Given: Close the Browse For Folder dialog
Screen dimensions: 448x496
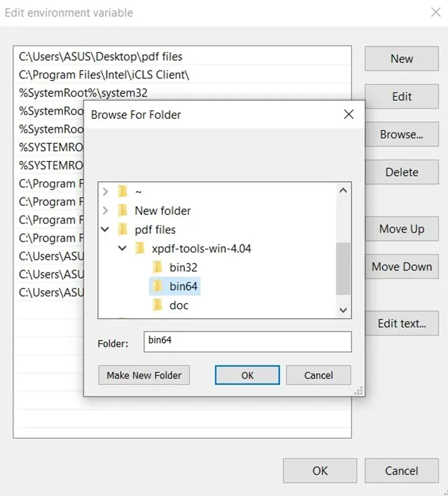Looking at the screenshot, I should pyautogui.click(x=349, y=114).
